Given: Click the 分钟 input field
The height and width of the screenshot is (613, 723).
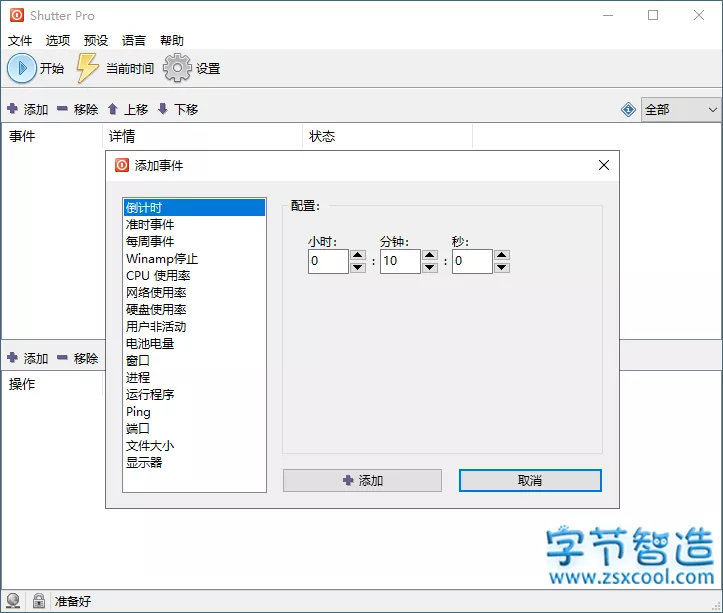Looking at the screenshot, I should coord(400,261).
